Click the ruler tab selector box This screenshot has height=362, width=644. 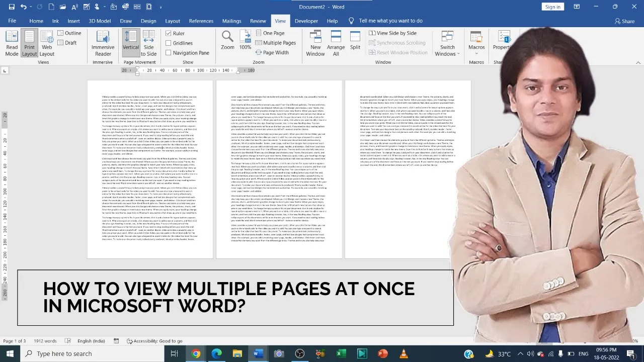(x=5, y=71)
